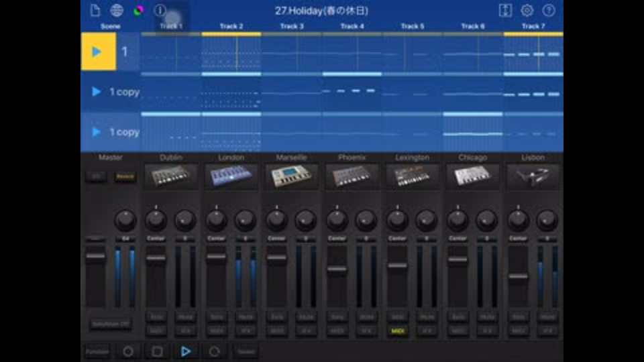Image resolution: width=644 pixels, height=362 pixels.
Task: Play the second scene labeled 1 copy
Action: [x=96, y=92]
